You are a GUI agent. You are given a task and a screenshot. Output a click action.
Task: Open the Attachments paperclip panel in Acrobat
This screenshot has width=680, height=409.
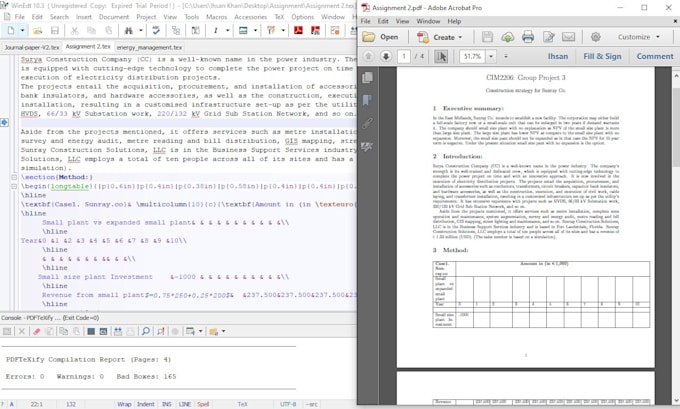click(367, 124)
